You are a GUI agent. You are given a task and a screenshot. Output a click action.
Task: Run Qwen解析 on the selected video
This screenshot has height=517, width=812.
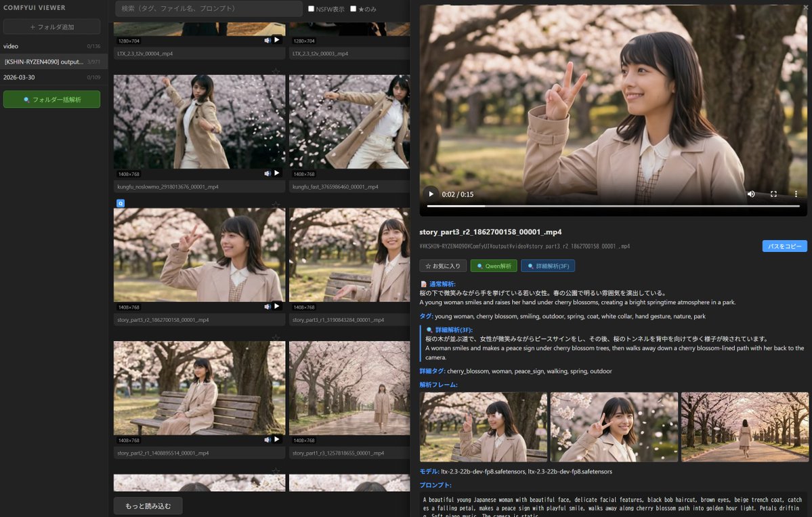(x=494, y=266)
